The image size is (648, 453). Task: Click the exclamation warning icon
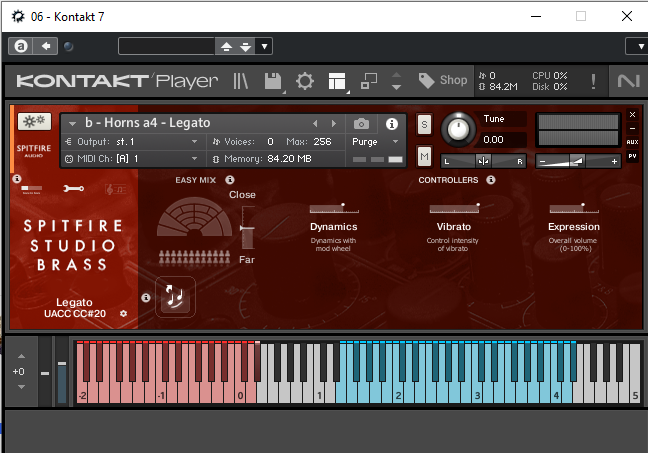tap(593, 81)
